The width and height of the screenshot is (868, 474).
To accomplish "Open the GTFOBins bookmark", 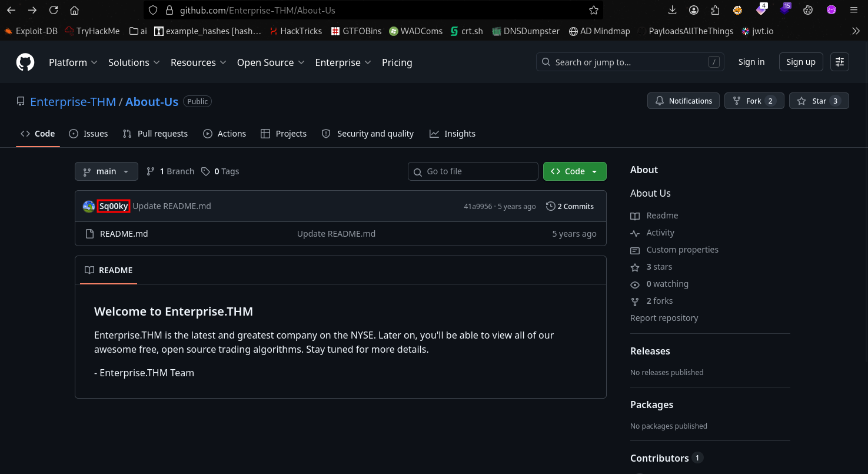I will point(356,31).
